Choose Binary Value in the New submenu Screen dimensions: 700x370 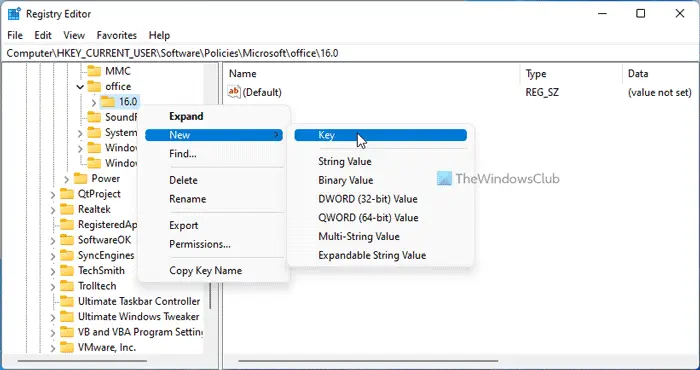tap(346, 180)
